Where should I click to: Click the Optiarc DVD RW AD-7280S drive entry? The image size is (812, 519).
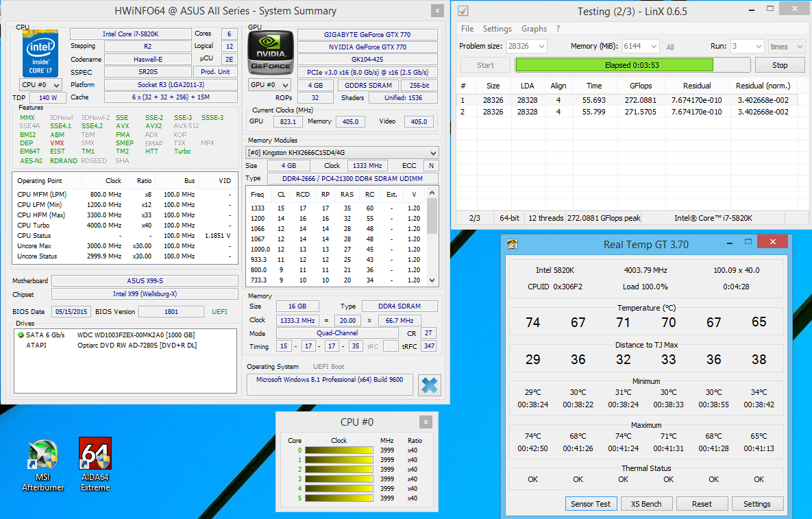tap(137, 346)
